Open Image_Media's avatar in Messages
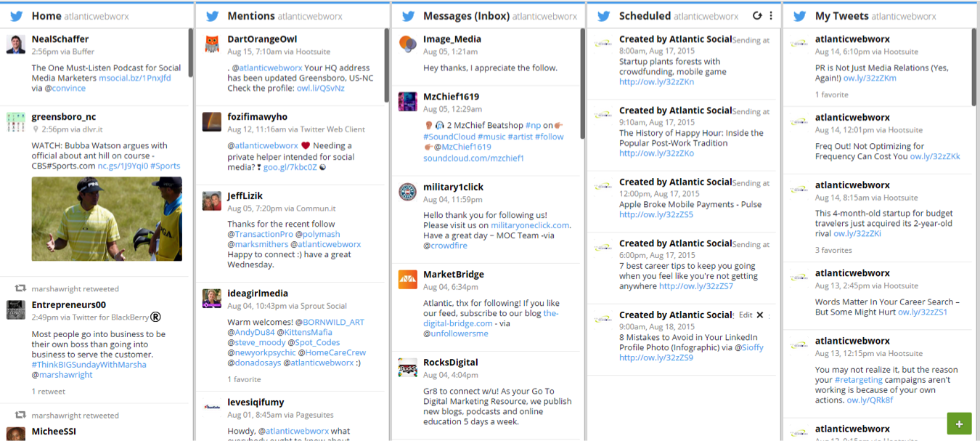Screen dimensions: 980x441 pos(408,44)
